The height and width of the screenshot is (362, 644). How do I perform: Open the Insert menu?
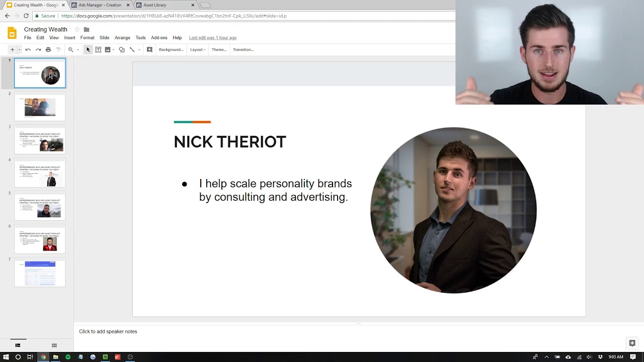click(69, 38)
